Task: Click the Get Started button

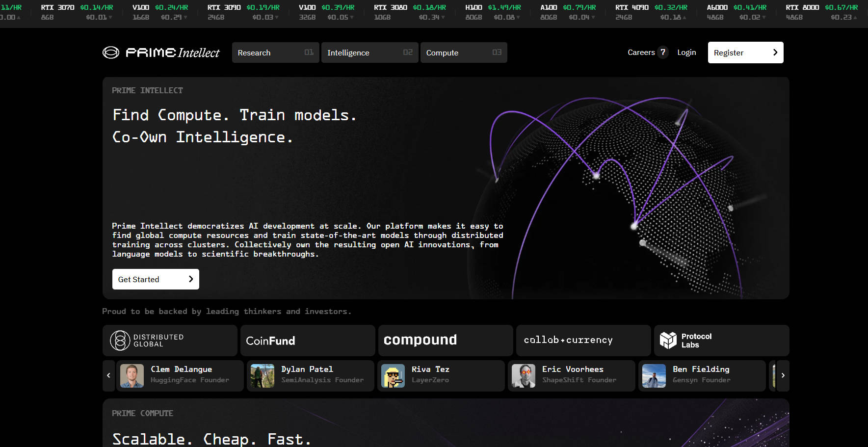Action: pos(156,279)
